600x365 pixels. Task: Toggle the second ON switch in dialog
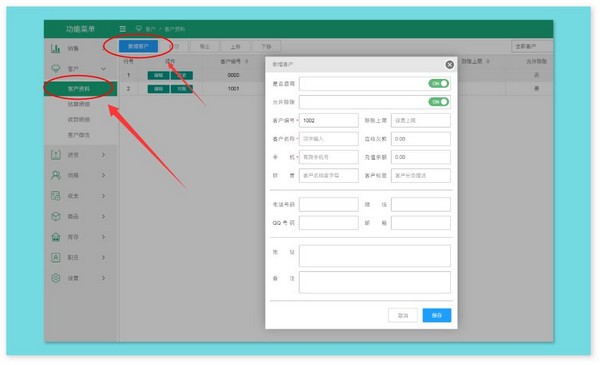click(439, 102)
